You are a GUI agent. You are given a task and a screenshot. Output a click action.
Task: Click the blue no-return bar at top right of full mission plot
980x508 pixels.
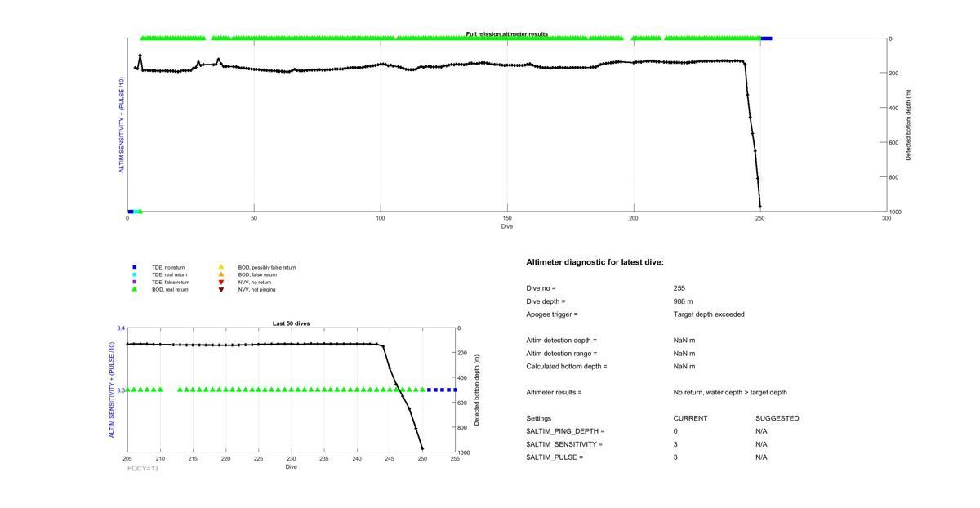pos(766,38)
